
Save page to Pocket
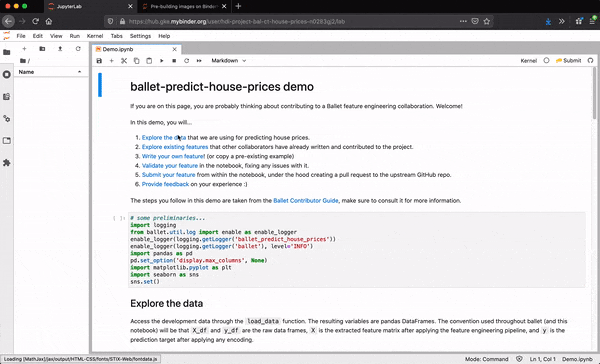[475, 21]
